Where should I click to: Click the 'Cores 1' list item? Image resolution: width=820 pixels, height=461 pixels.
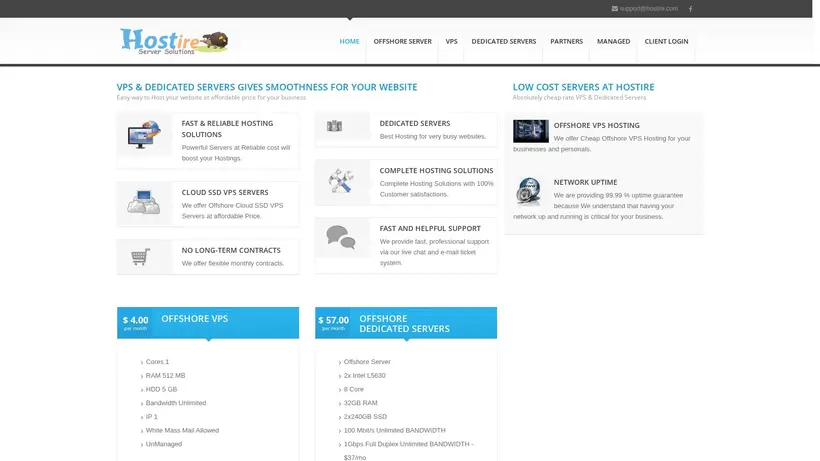pyautogui.click(x=157, y=362)
